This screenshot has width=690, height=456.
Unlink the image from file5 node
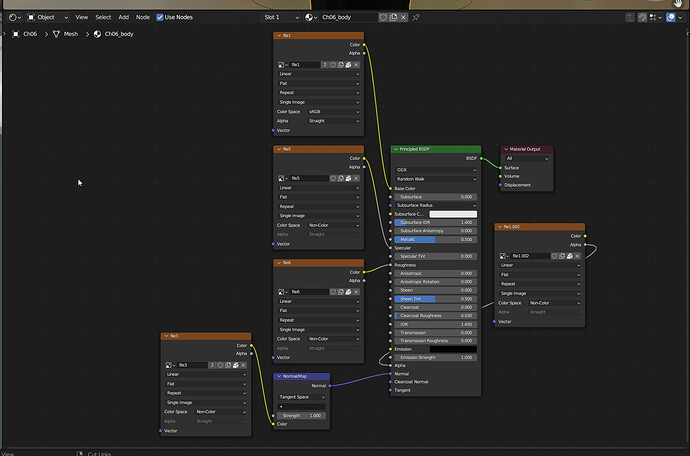(356, 178)
